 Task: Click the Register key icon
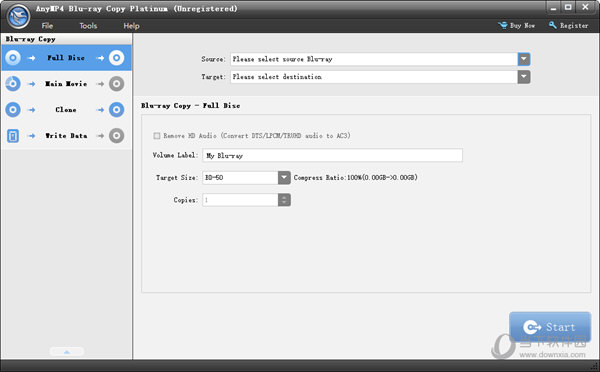coord(553,25)
